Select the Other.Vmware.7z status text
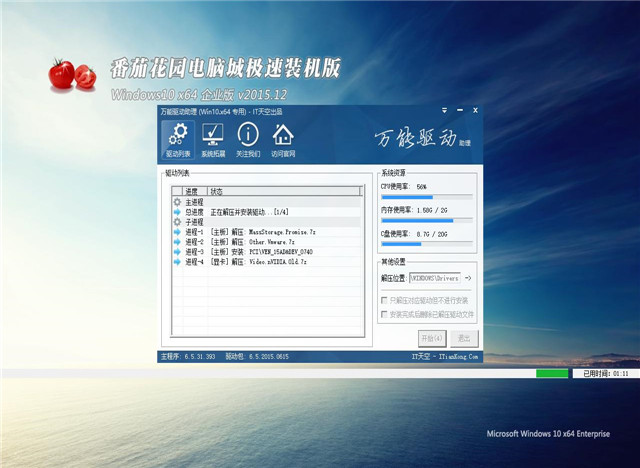 tap(252, 242)
